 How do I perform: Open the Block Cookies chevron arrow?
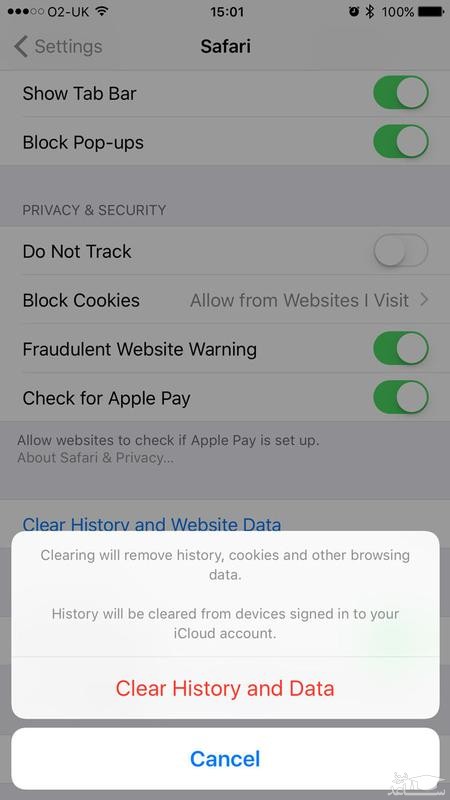click(424, 300)
